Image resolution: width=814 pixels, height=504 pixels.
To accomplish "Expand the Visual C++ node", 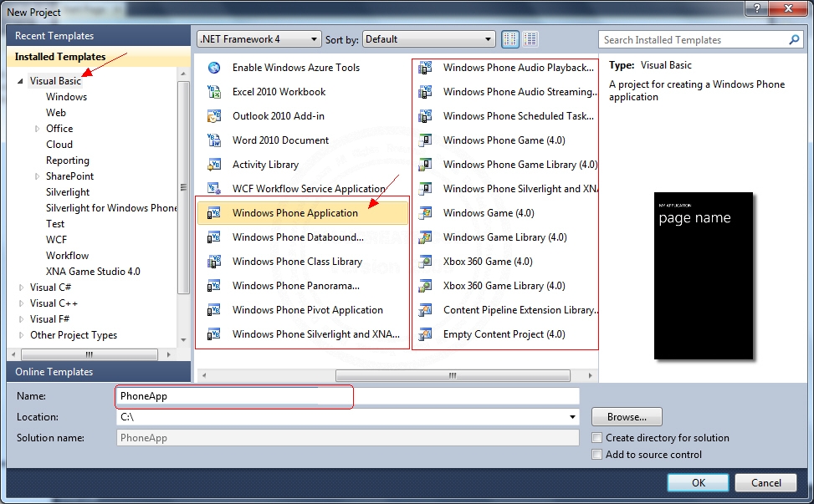I will pos(21,303).
